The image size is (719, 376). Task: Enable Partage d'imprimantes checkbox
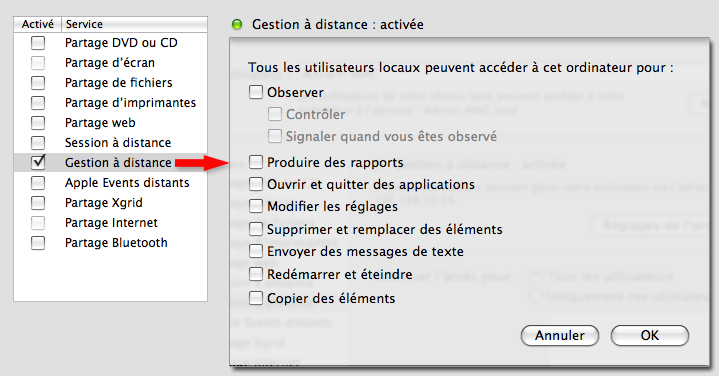click(x=38, y=103)
